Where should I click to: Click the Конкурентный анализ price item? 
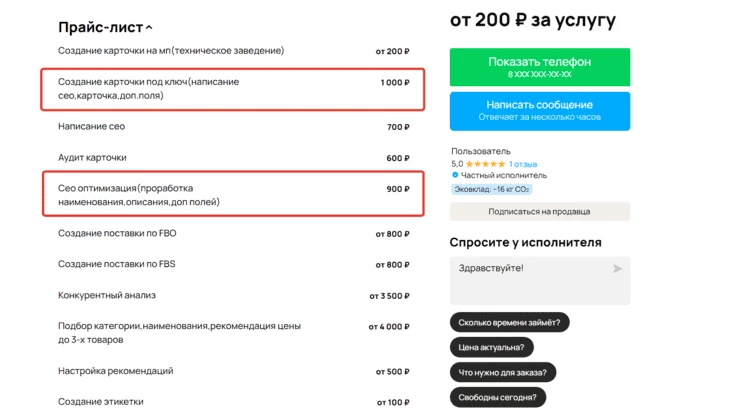coord(233,296)
